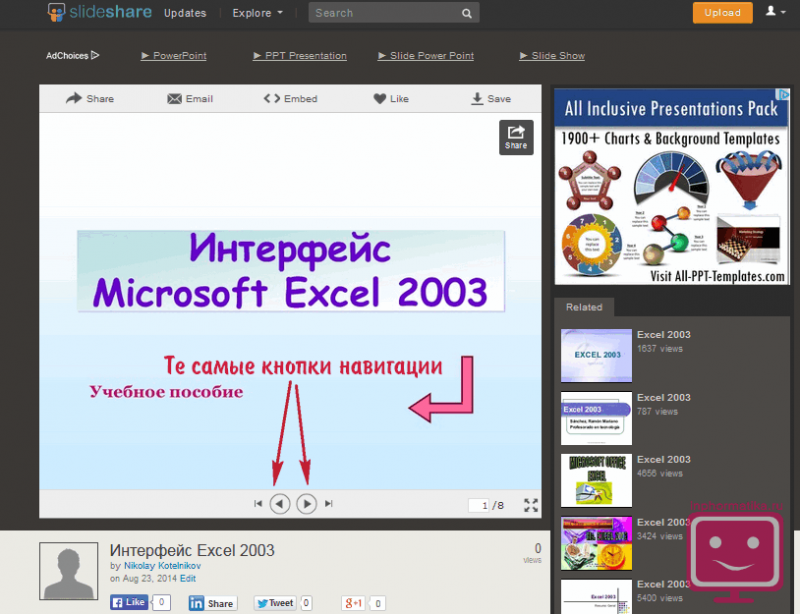Save the presentation via download icon
Screen dimensions: 800x614
click(x=491, y=99)
